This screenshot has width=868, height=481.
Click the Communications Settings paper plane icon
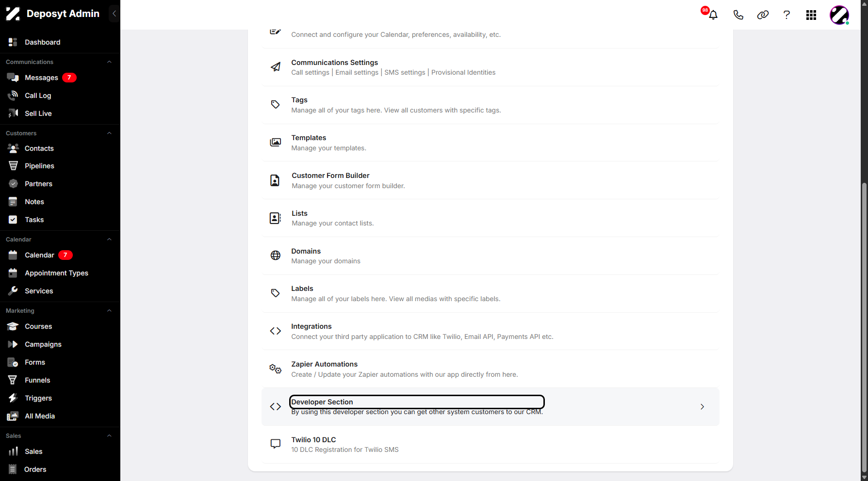coord(276,67)
